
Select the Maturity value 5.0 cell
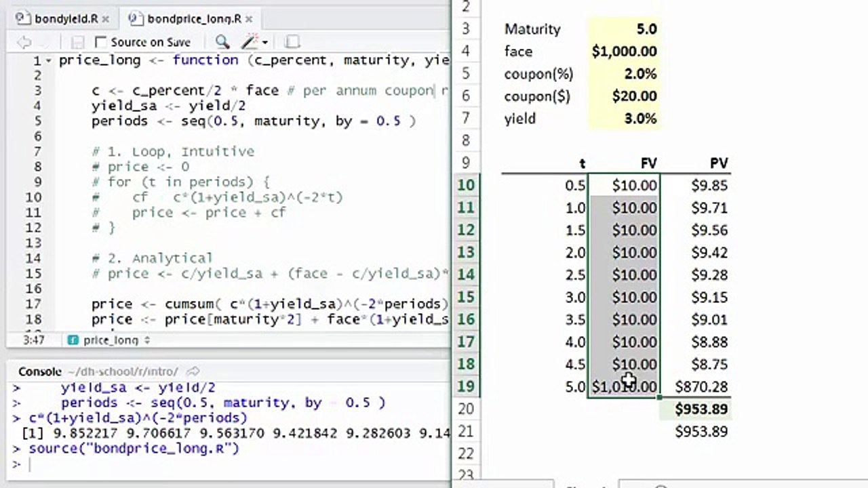point(624,28)
